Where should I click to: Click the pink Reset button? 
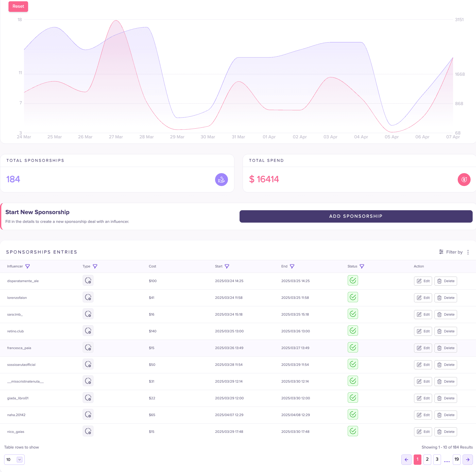[18, 6]
